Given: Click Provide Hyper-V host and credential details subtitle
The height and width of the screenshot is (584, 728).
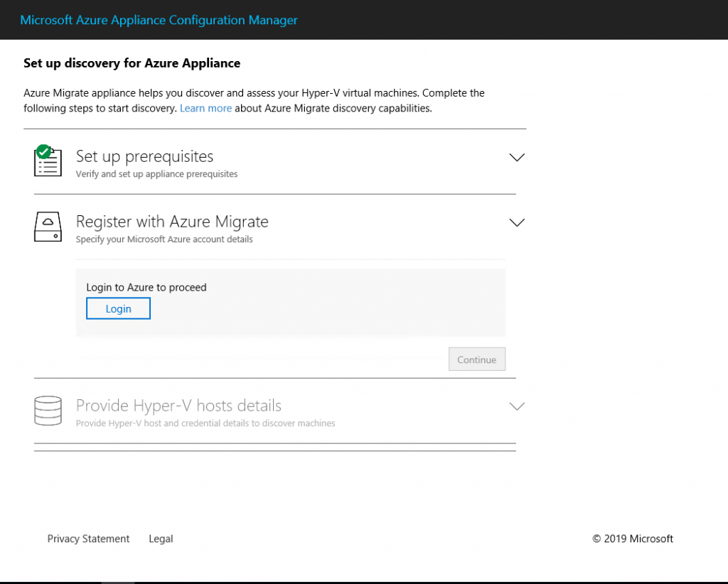Looking at the screenshot, I should tap(205, 423).
